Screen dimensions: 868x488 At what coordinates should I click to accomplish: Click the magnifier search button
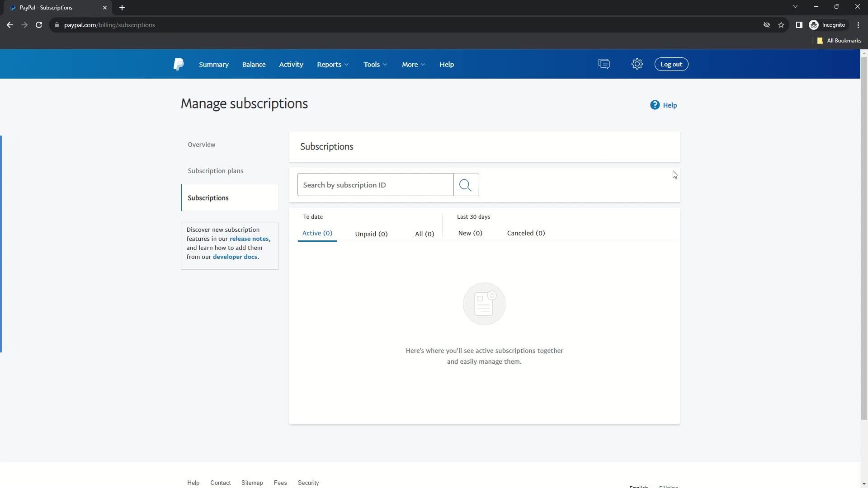(x=466, y=185)
